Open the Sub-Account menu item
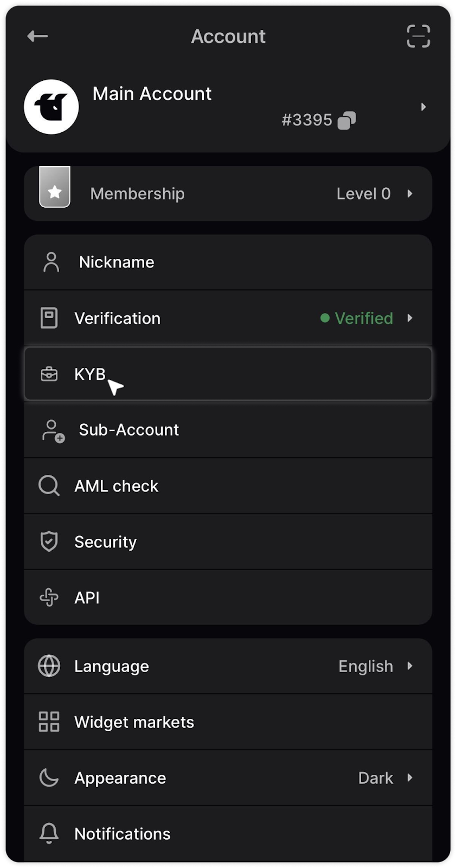Screen dimensions: 456x868 coord(129,430)
